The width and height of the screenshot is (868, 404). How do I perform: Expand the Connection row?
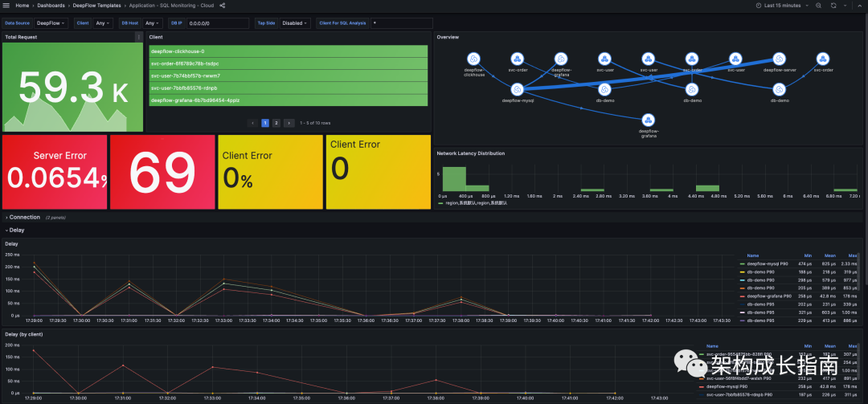pyautogui.click(x=24, y=217)
